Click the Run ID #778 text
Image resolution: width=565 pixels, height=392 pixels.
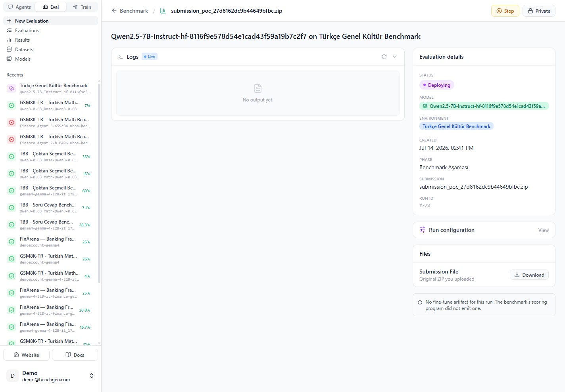(x=425, y=205)
